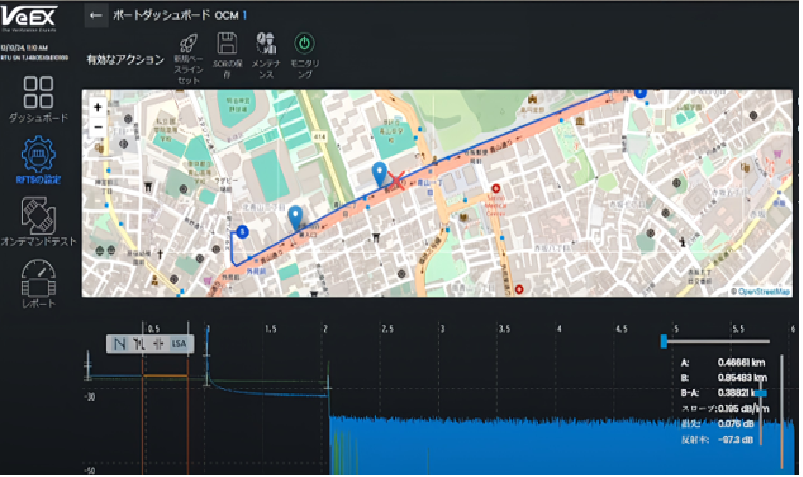Click the A: cursor distance value
Viewport: 803px width, 477px height.
pyautogui.click(x=741, y=363)
